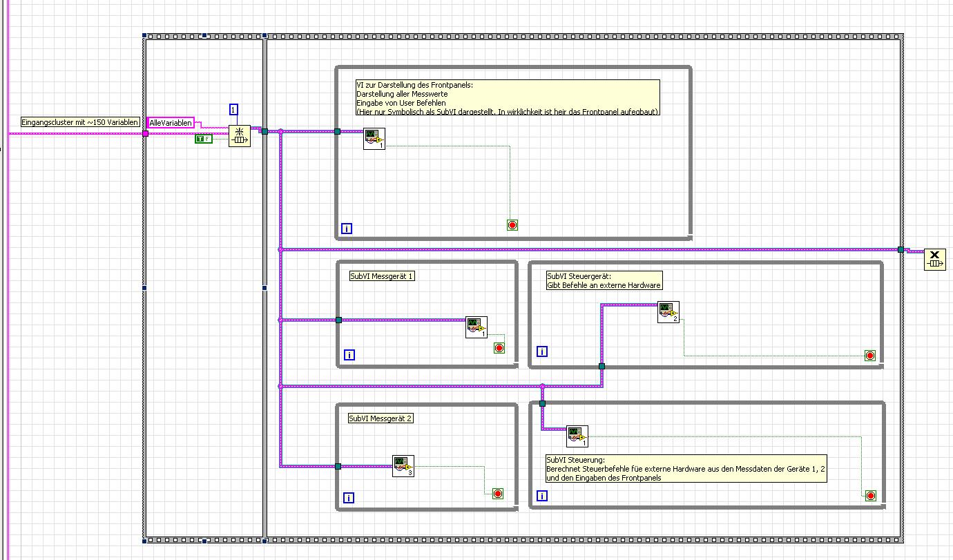953x560 pixels.
Task: Select the SubVI icon in Messgerät 1 loop
Action: [477, 327]
